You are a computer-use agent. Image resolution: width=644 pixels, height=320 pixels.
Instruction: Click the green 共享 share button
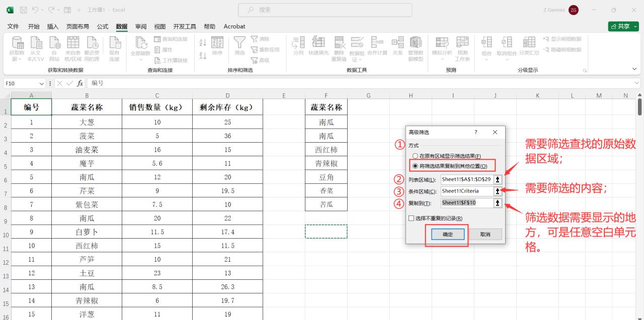[623, 27]
